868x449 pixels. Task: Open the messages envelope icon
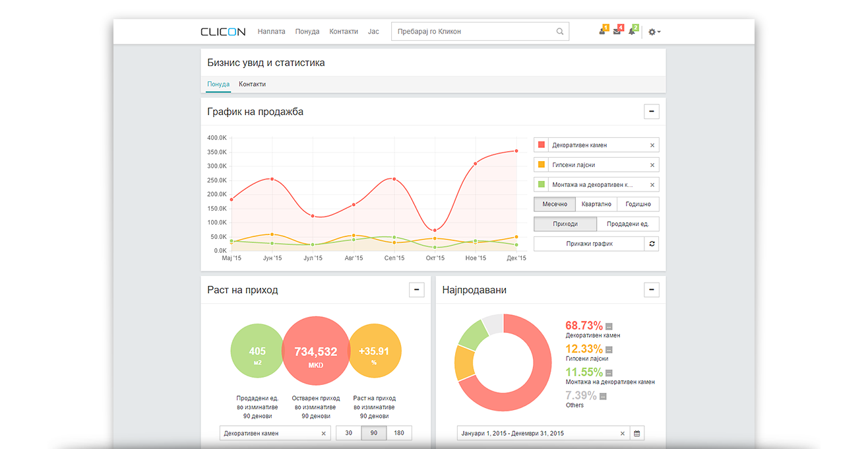(x=617, y=31)
